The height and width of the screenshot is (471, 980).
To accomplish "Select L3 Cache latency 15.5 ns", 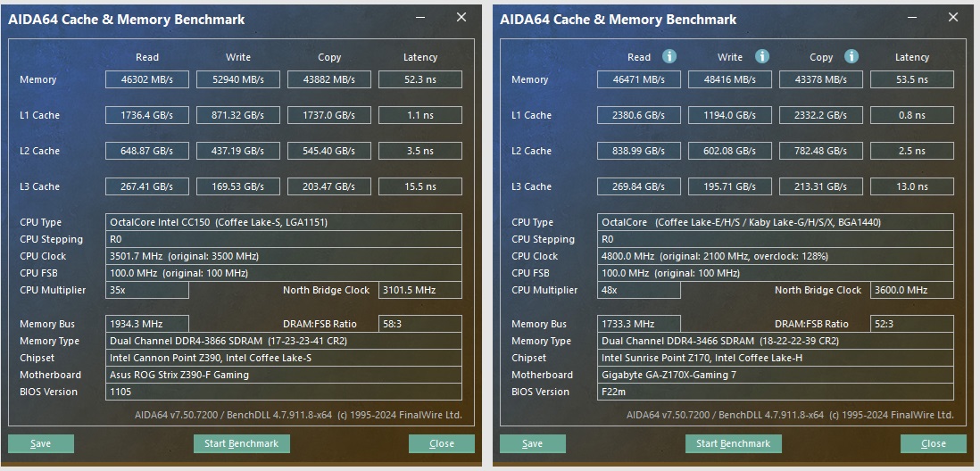I will pos(420,186).
